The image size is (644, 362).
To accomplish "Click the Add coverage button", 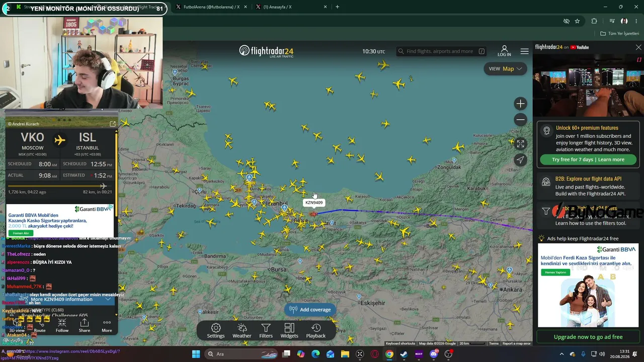I will (x=310, y=310).
